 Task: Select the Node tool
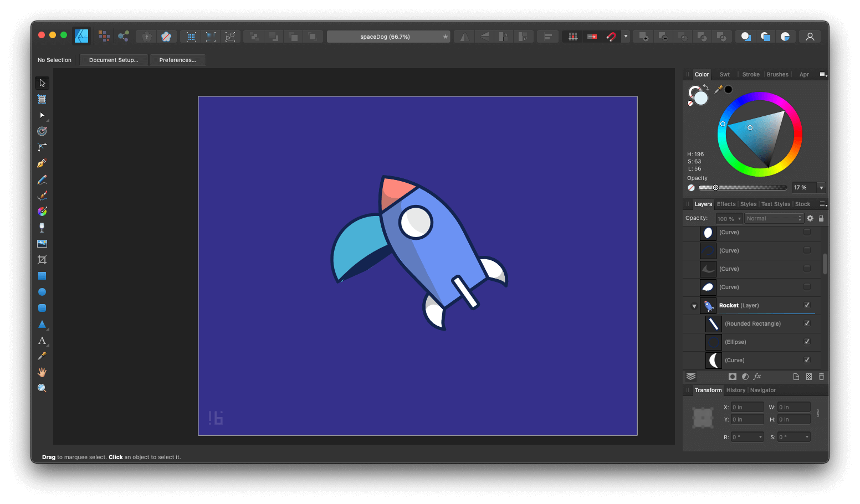click(42, 115)
